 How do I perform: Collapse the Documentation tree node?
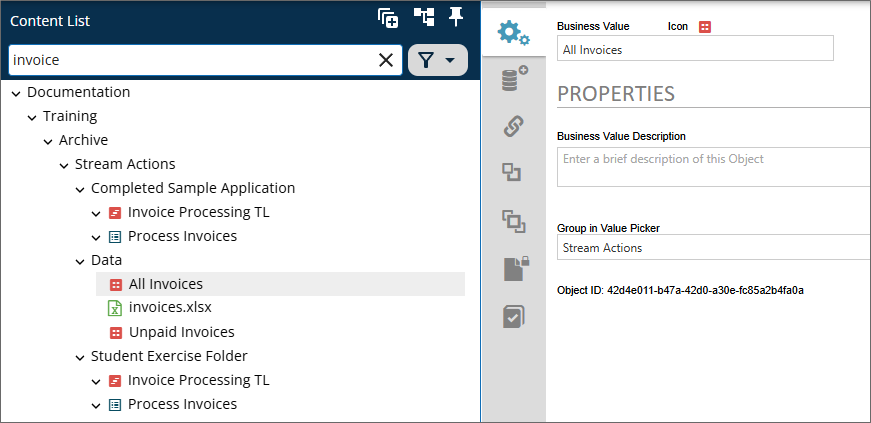[x=16, y=93]
